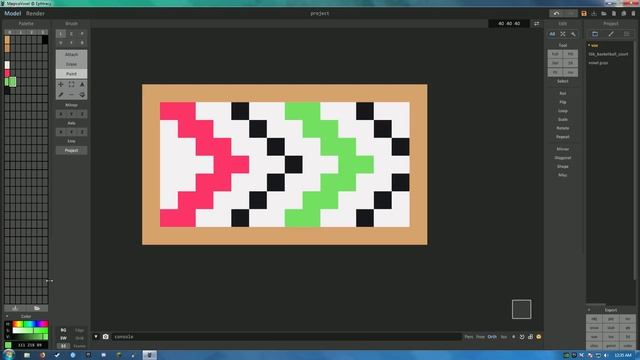Expand the Flip section in Edit panel

point(563,102)
